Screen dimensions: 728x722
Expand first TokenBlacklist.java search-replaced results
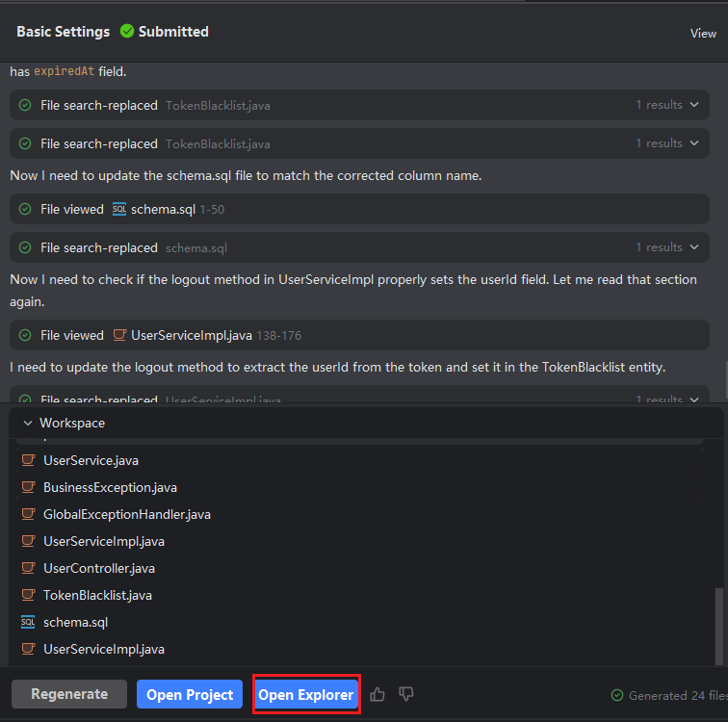[694, 105]
